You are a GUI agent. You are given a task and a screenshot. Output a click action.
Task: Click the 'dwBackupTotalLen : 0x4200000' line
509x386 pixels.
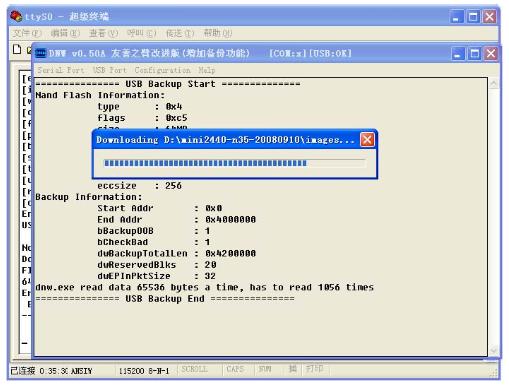177,254
